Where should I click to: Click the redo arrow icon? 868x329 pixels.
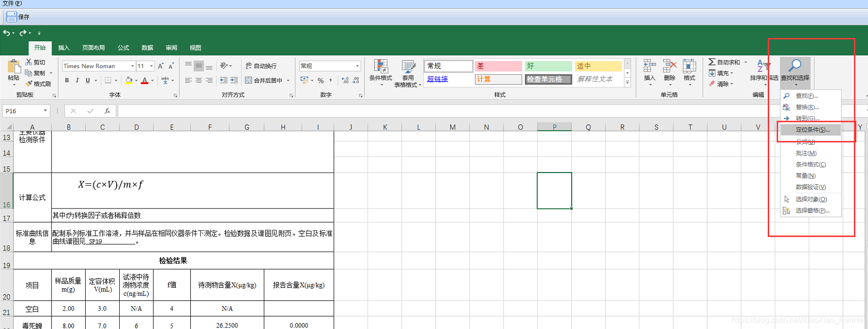[x=22, y=33]
